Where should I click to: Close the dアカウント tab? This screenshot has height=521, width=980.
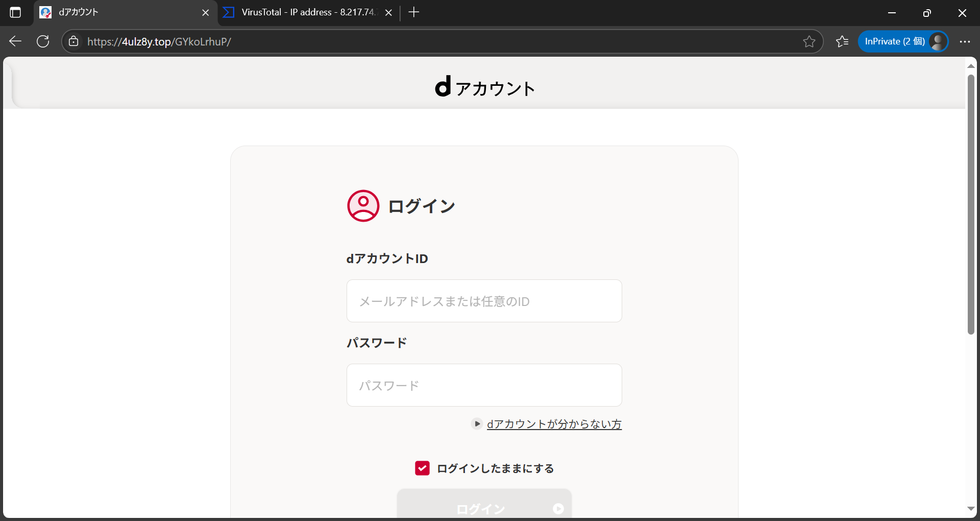[x=206, y=13]
